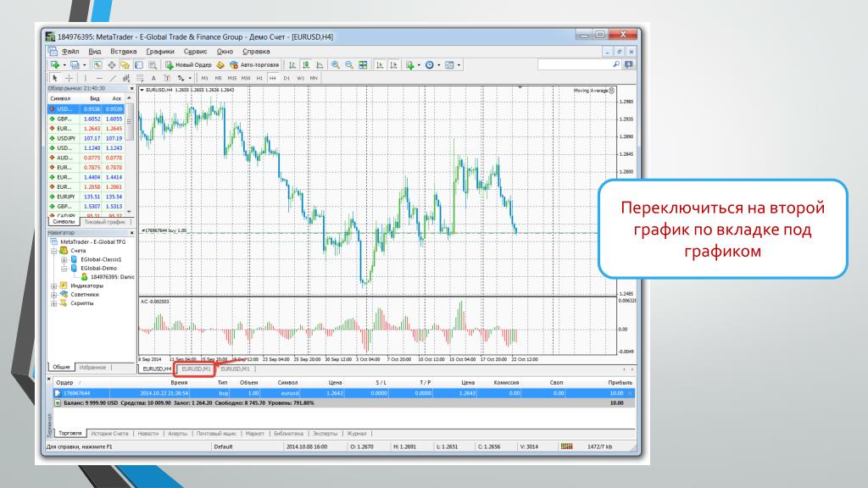The image size is (868, 488).
Task: Zoom in on the chart
Action: (x=336, y=64)
